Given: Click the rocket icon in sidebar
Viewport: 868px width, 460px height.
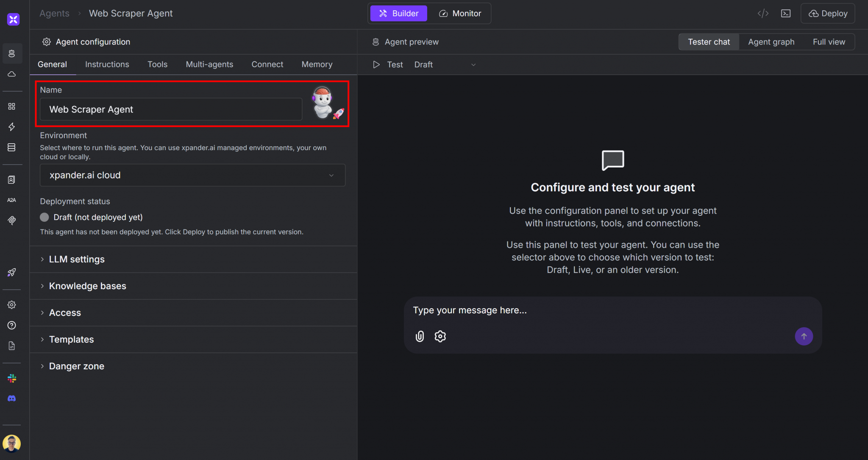Looking at the screenshot, I should [12, 273].
